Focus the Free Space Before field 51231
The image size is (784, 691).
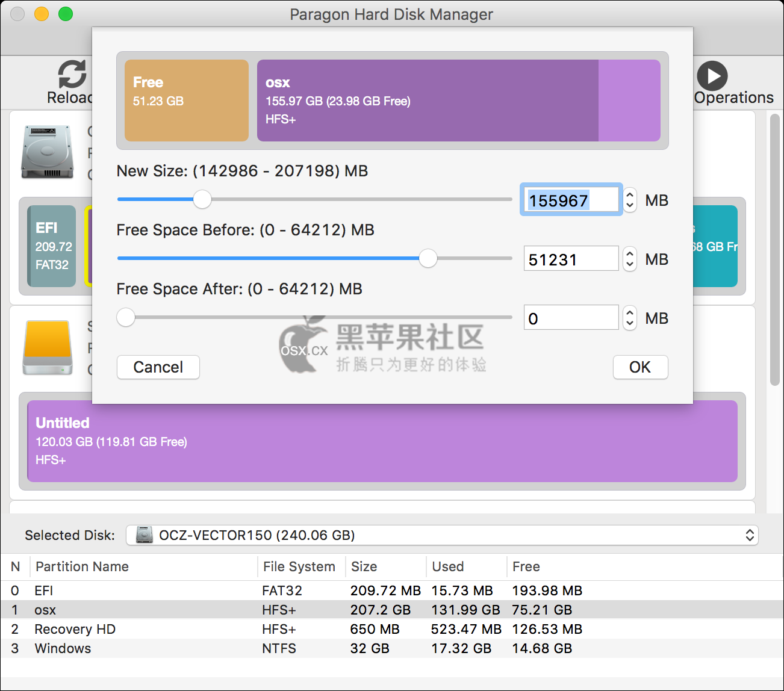pos(571,259)
